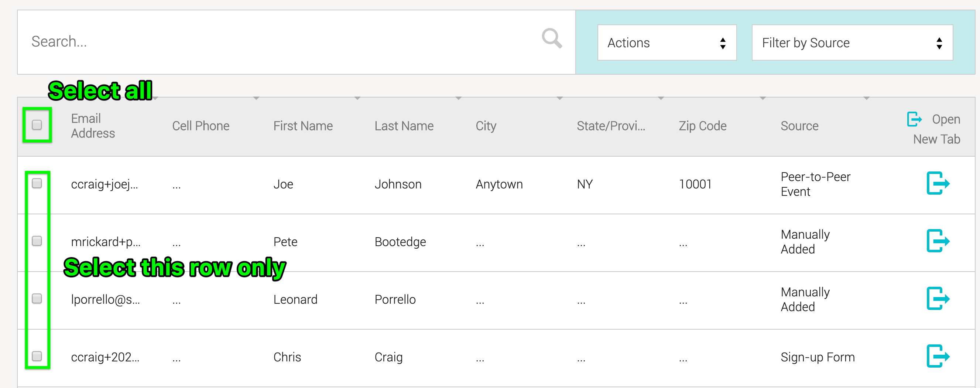The height and width of the screenshot is (388, 980).
Task: Click the sort arrow above Last Name
Action: [x=458, y=98]
